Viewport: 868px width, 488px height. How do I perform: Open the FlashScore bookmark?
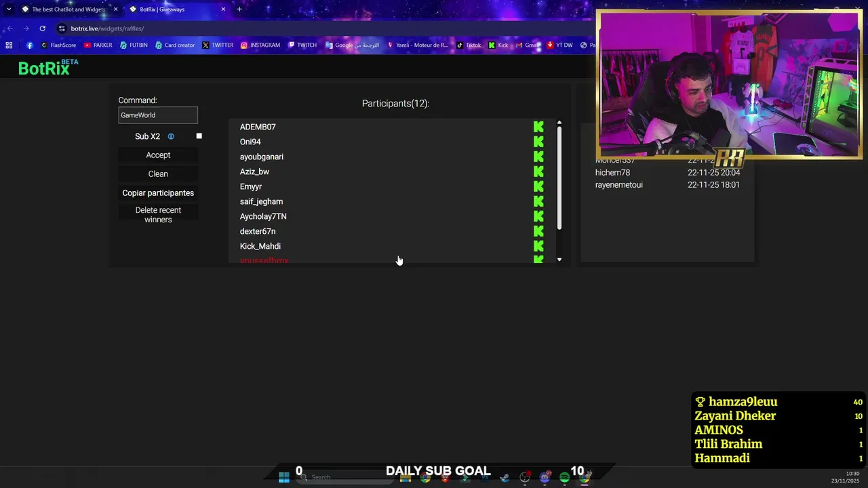(58, 45)
